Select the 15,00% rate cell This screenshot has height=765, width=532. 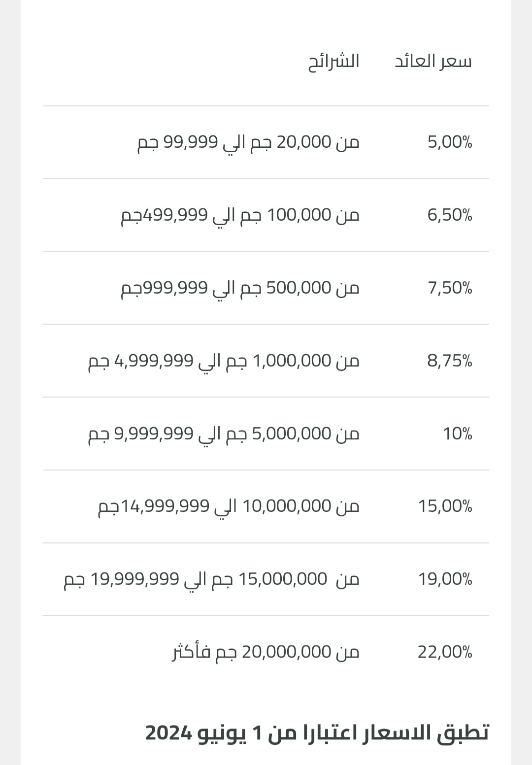click(445, 506)
